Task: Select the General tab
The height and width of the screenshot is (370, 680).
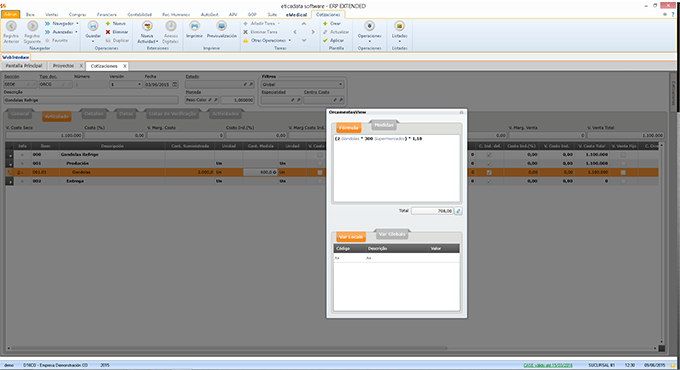Action: pos(20,114)
